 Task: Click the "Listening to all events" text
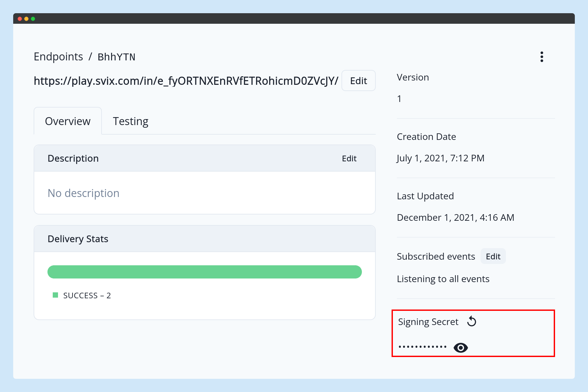443,279
